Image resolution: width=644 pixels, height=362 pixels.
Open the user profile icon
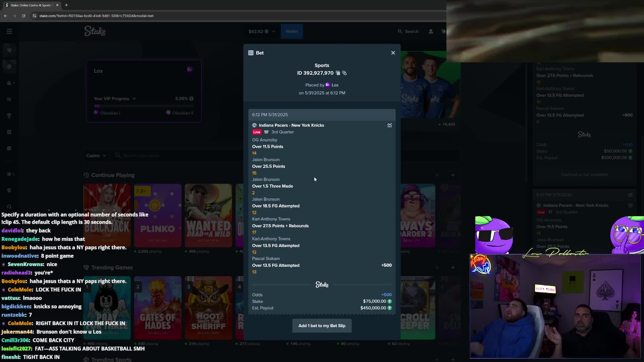coord(431,32)
